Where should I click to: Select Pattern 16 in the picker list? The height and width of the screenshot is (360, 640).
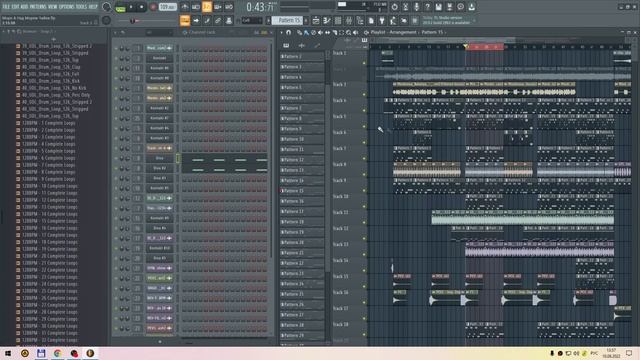[x=302, y=201]
